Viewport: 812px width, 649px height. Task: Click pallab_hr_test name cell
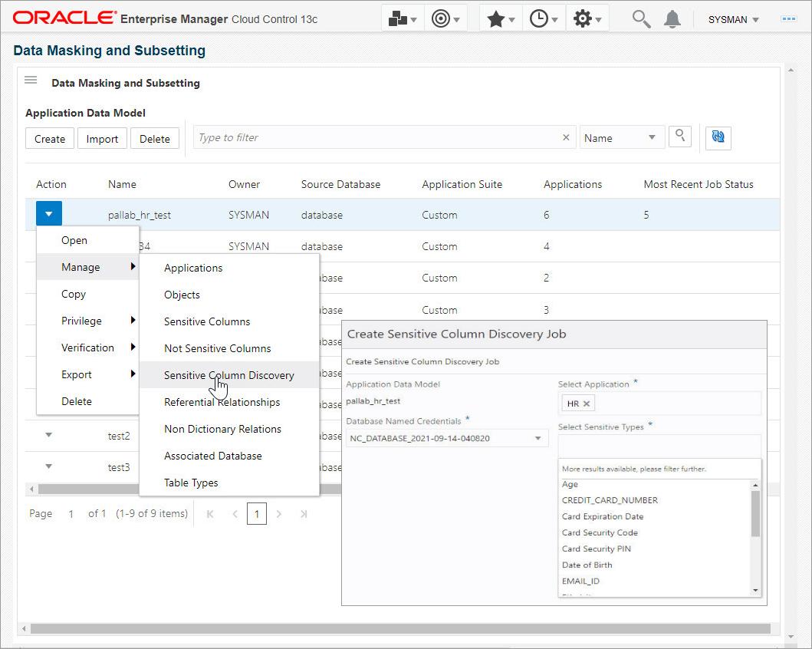click(x=140, y=215)
